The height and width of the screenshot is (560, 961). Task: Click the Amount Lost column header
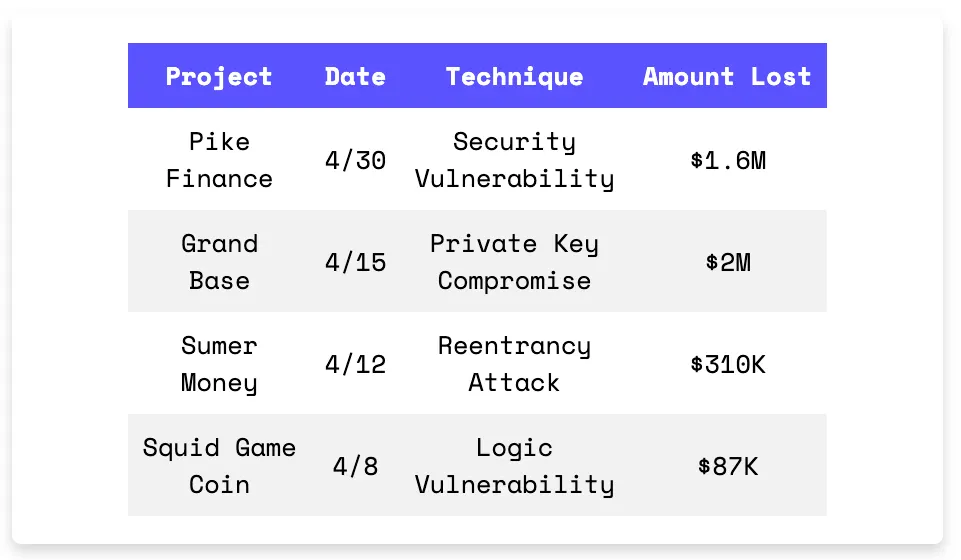click(727, 77)
